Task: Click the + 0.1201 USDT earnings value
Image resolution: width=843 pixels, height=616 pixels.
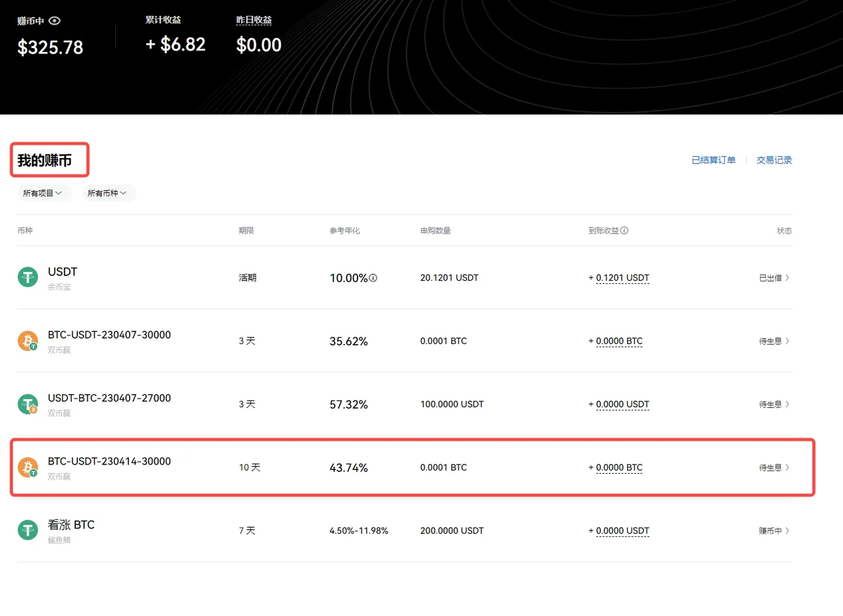Action: (x=619, y=278)
